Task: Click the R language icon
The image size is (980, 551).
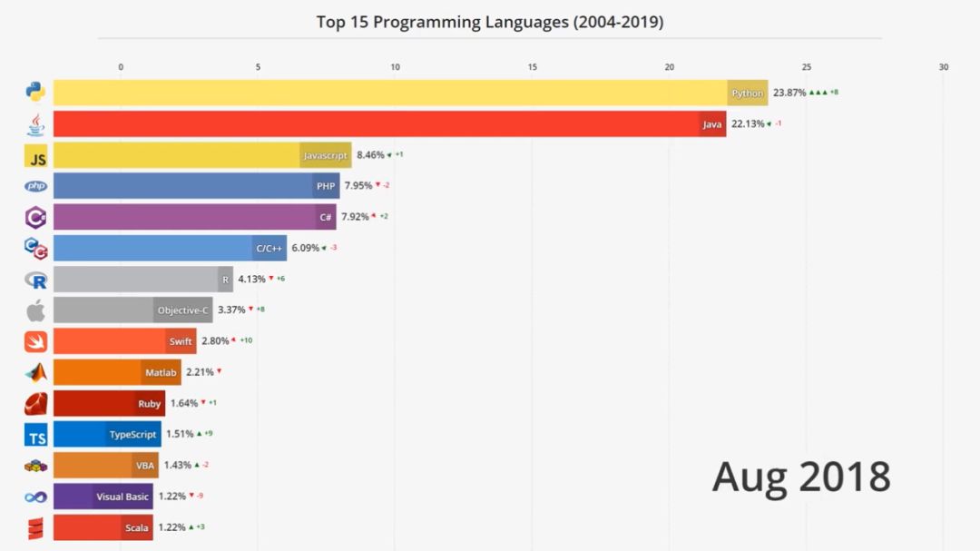Action: tap(34, 279)
